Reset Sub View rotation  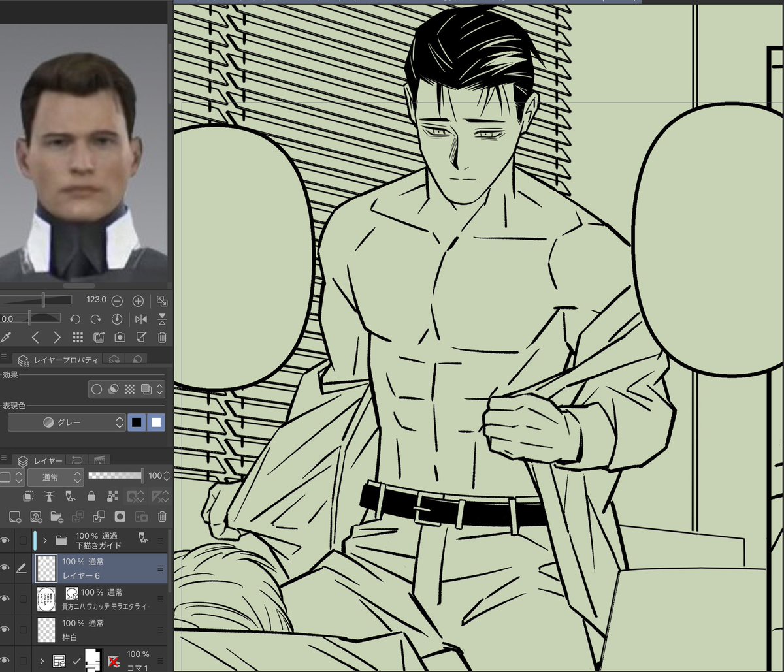pyautogui.click(x=117, y=319)
